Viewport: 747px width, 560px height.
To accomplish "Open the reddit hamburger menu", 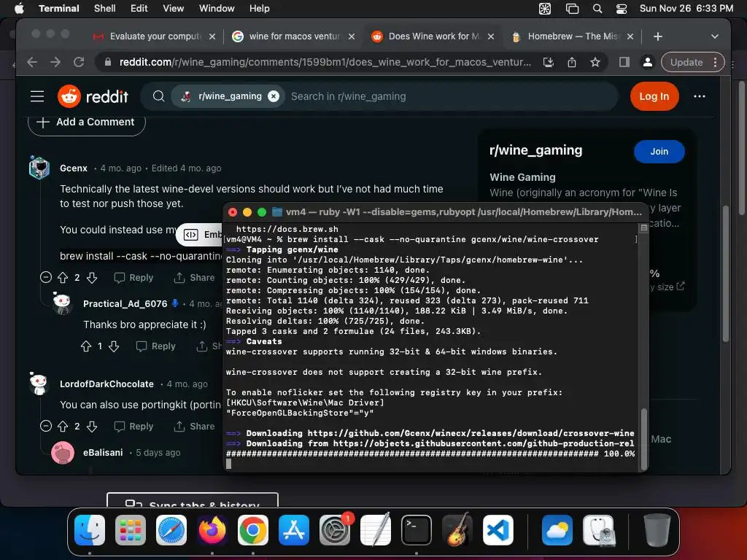I will pyautogui.click(x=37, y=96).
